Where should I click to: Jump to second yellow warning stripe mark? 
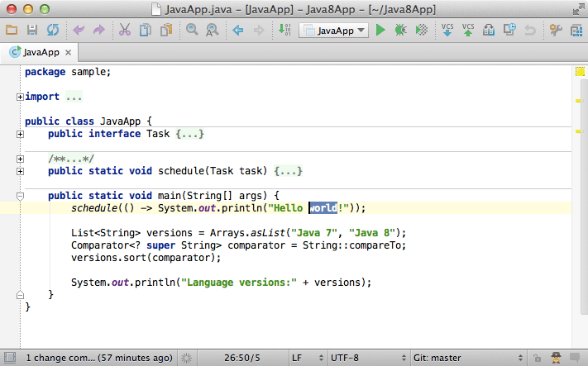point(580,131)
